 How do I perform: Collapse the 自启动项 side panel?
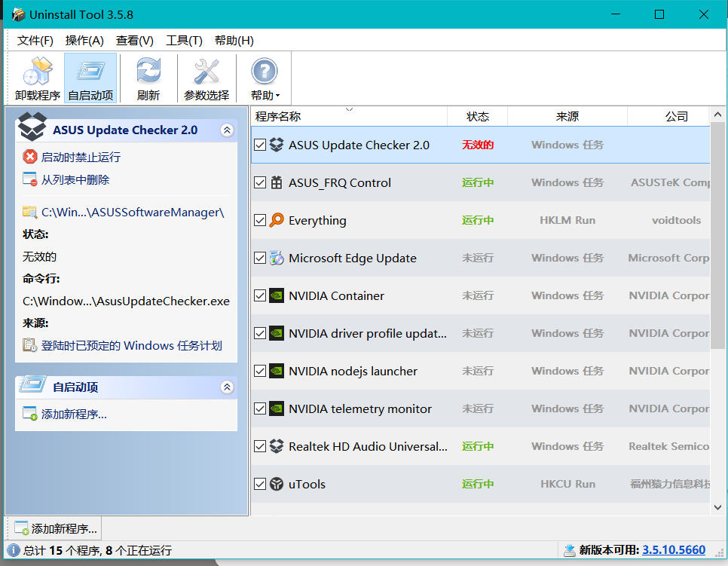click(x=227, y=387)
